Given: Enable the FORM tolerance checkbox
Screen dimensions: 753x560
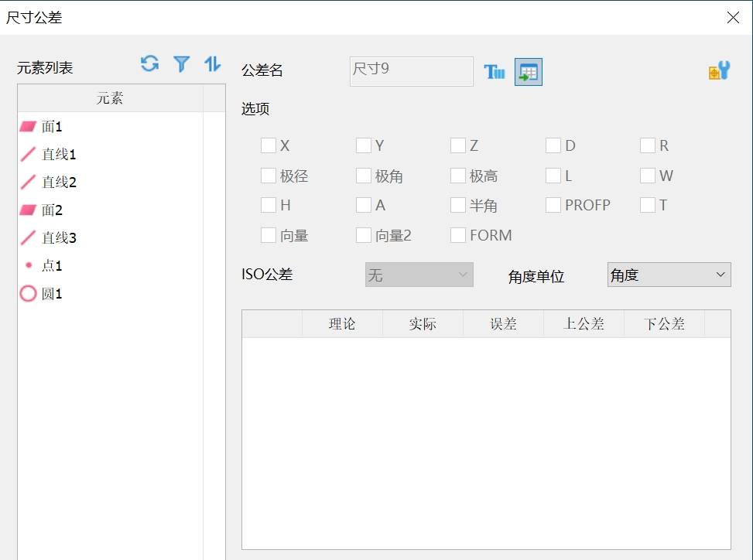Looking at the screenshot, I should pyautogui.click(x=457, y=234).
